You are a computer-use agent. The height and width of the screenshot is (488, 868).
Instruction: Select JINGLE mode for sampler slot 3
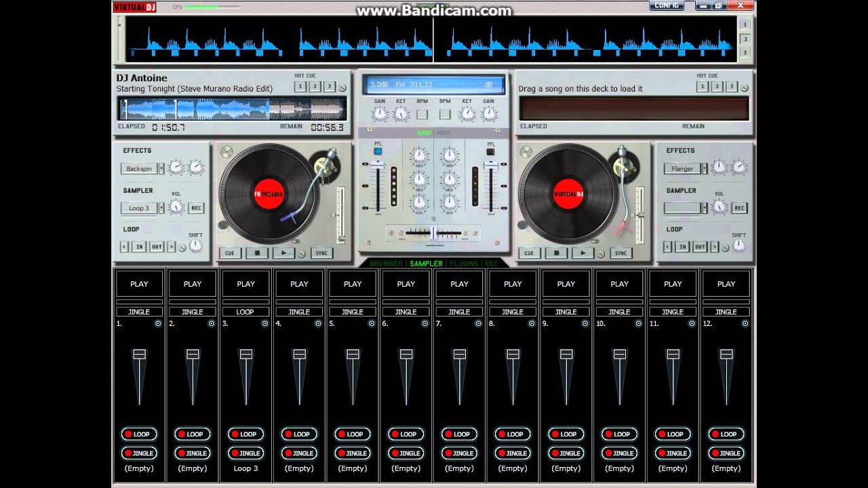pyautogui.click(x=246, y=453)
